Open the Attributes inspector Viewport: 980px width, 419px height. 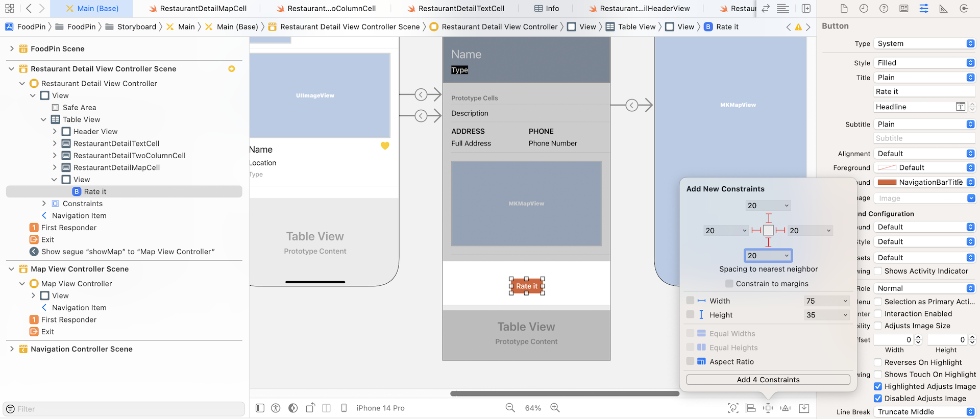pos(924,9)
